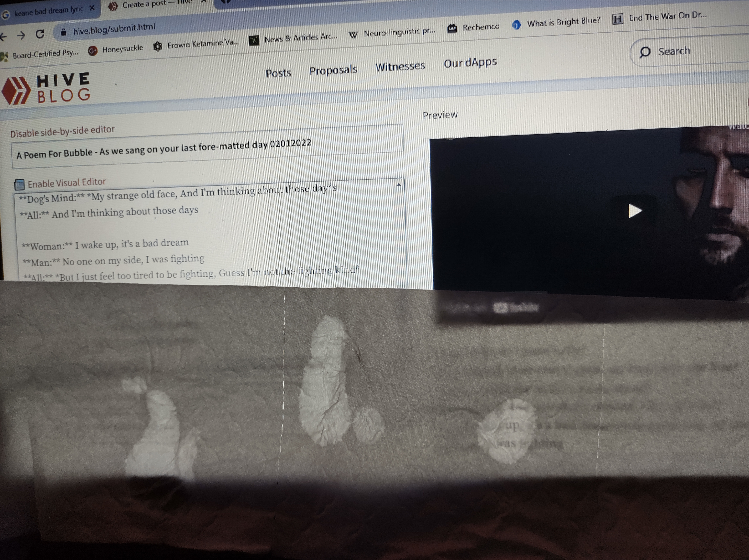Click the text area scroll-up arrow
This screenshot has width=749, height=560.
coord(399,185)
